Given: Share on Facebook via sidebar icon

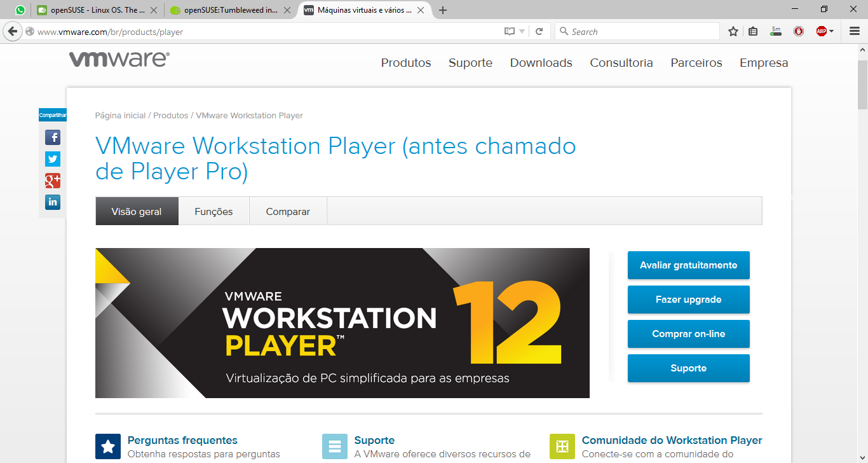Looking at the screenshot, I should (53, 137).
